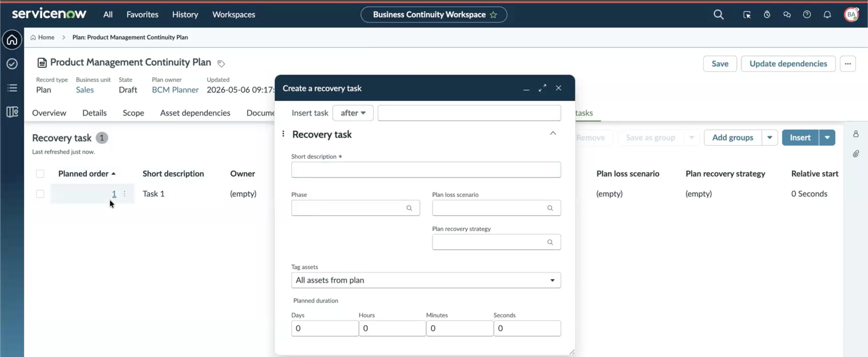Open the notifications bell icon
Screen dimensions: 868x357
point(827,15)
